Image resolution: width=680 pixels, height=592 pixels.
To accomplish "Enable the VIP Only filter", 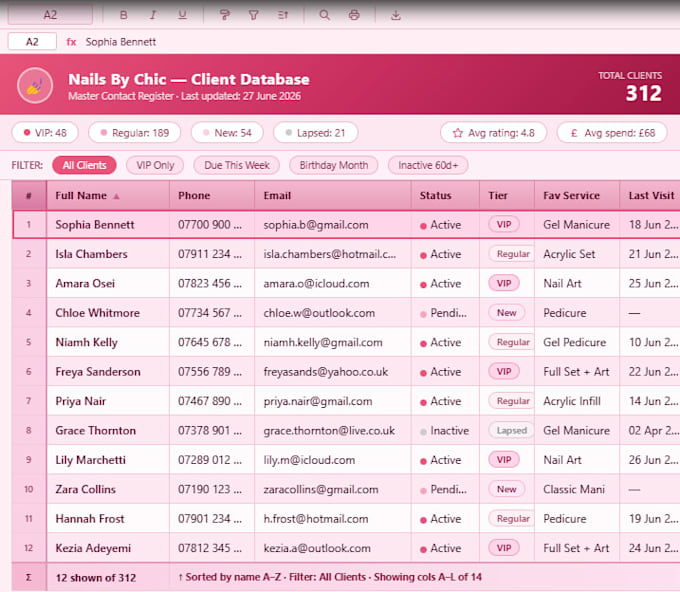I will pyautogui.click(x=155, y=165).
